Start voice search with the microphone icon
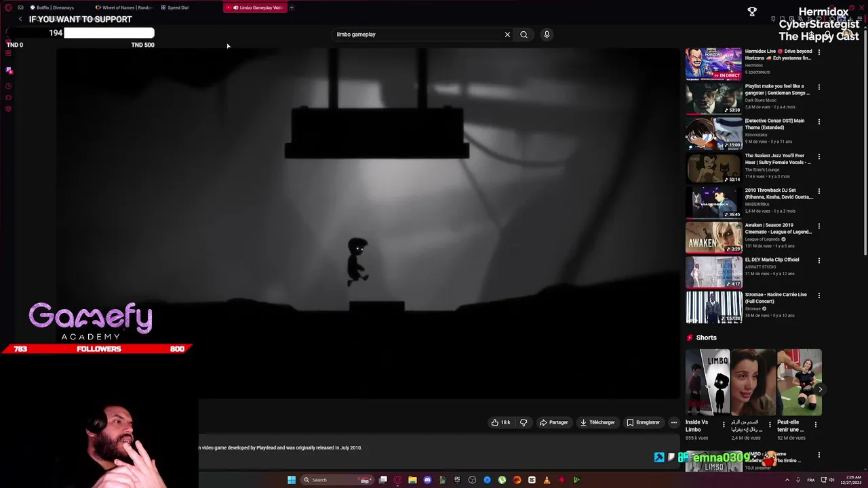Image resolution: width=868 pixels, height=488 pixels. (x=547, y=35)
